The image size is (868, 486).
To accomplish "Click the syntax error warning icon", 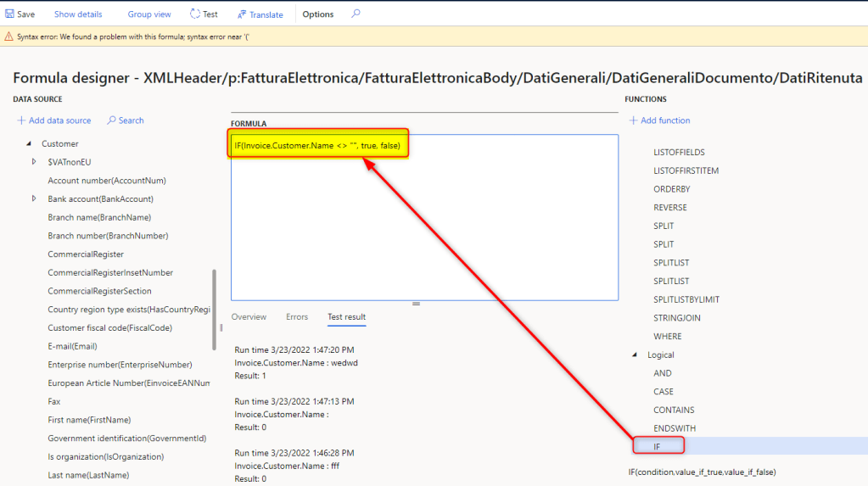I will tap(8, 37).
